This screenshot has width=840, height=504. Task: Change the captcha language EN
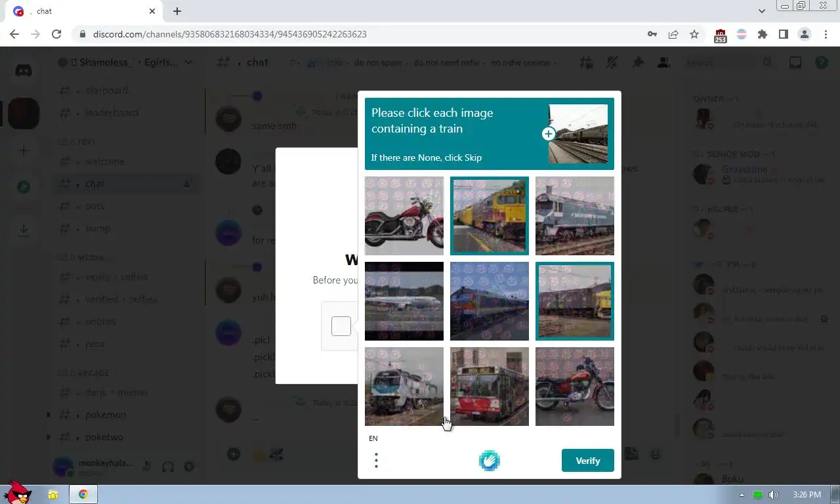coord(373,438)
